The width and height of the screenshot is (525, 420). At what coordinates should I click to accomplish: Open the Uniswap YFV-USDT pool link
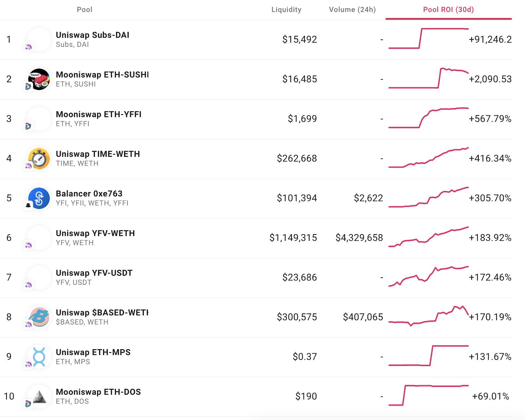[x=94, y=273]
